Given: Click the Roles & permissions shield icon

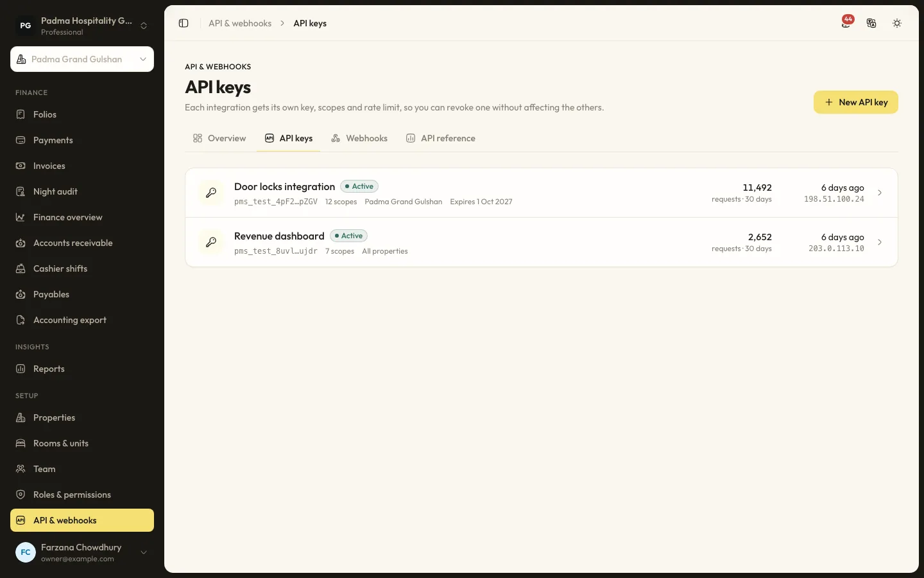Looking at the screenshot, I should point(21,495).
